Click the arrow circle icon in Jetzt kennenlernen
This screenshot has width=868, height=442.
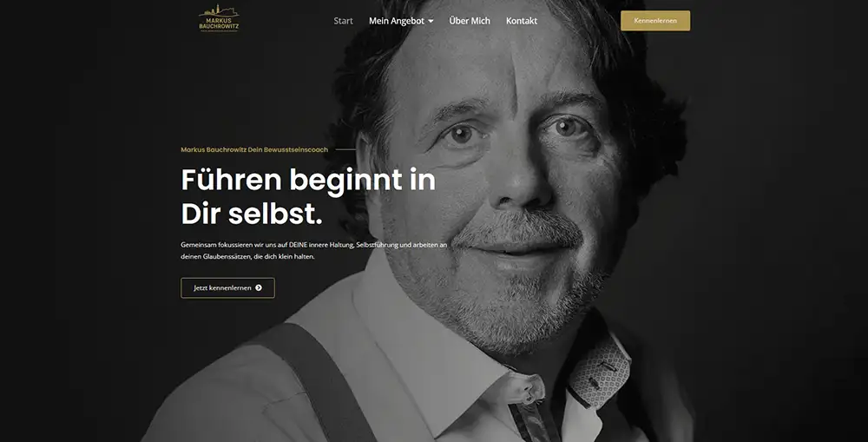(259, 288)
